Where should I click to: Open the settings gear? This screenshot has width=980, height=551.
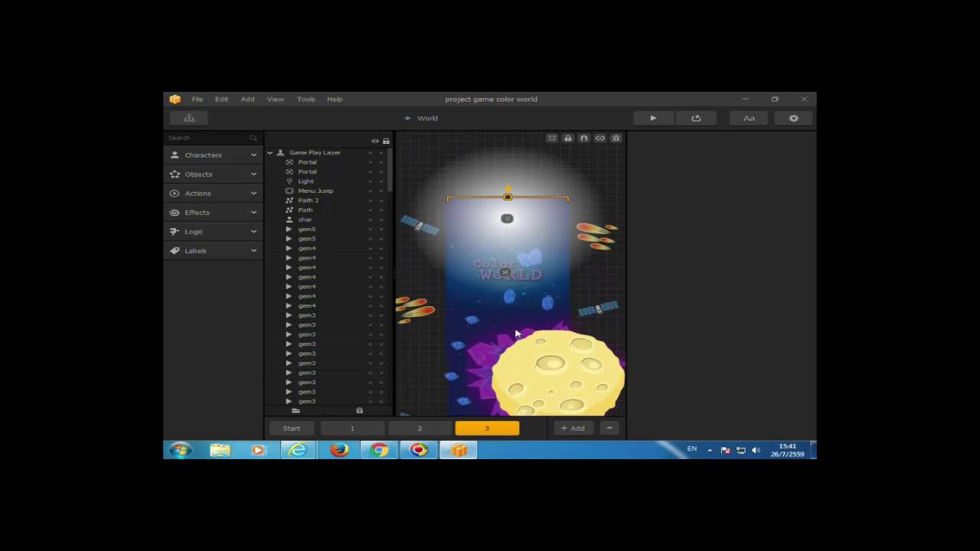point(793,118)
